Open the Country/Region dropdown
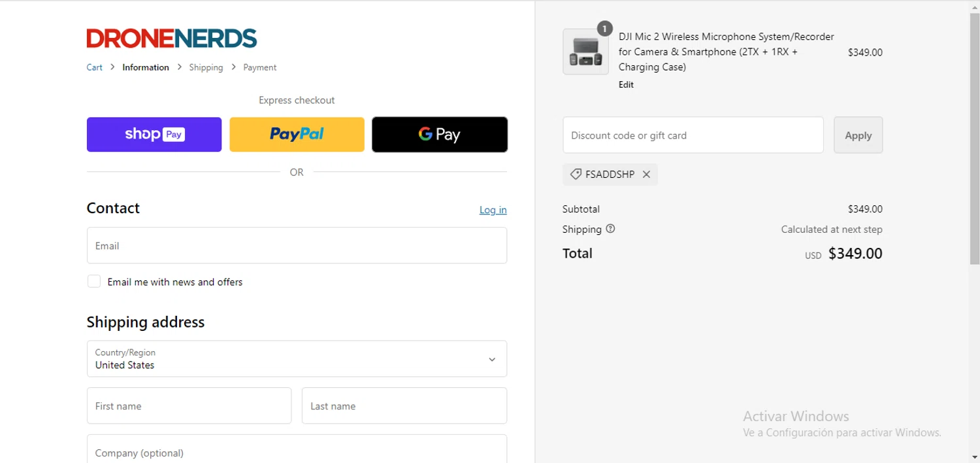980x463 pixels. pyautogui.click(x=297, y=358)
